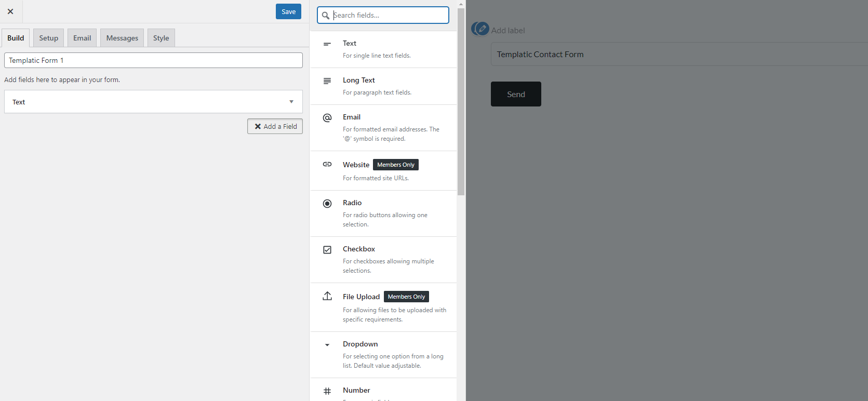
Task: Select the File Upload icon
Action: coord(327,296)
